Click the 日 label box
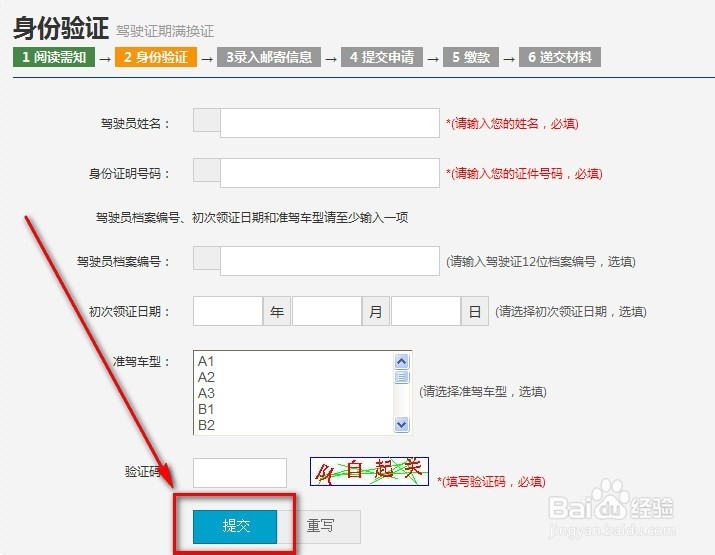The image size is (715, 555). [x=475, y=311]
